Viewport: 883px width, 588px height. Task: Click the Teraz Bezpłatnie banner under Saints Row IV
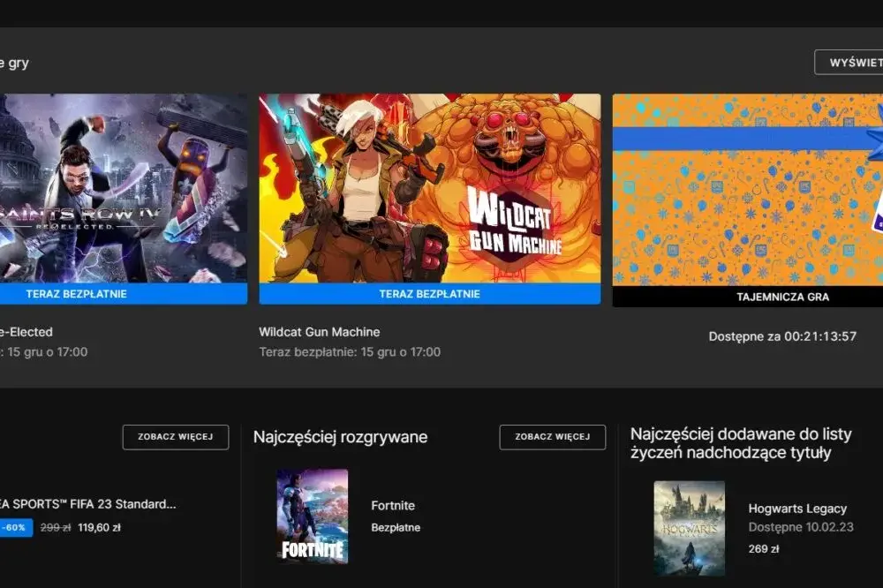coord(124,294)
